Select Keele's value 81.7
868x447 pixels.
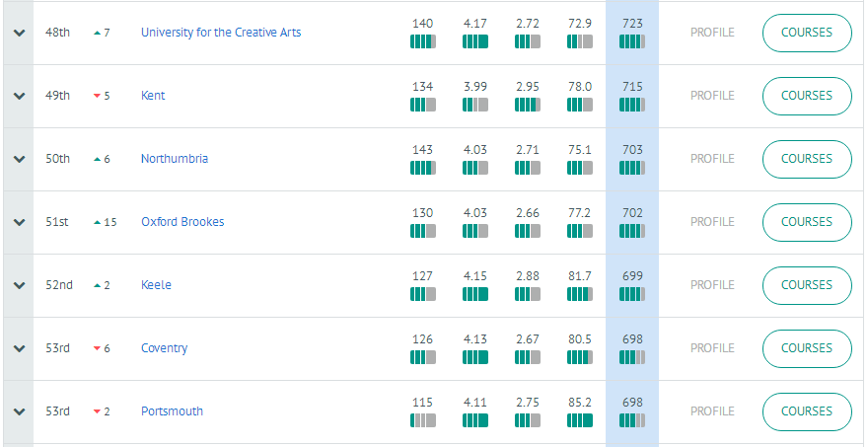click(580, 276)
